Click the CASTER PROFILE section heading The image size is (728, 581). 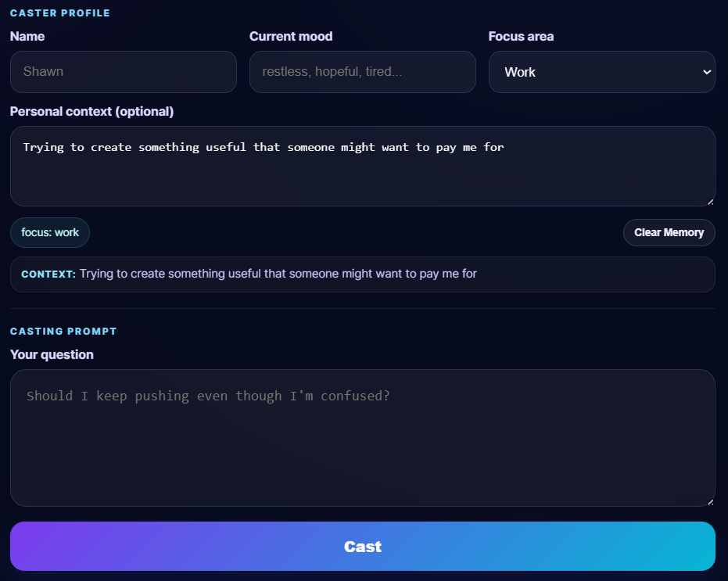pyautogui.click(x=59, y=13)
